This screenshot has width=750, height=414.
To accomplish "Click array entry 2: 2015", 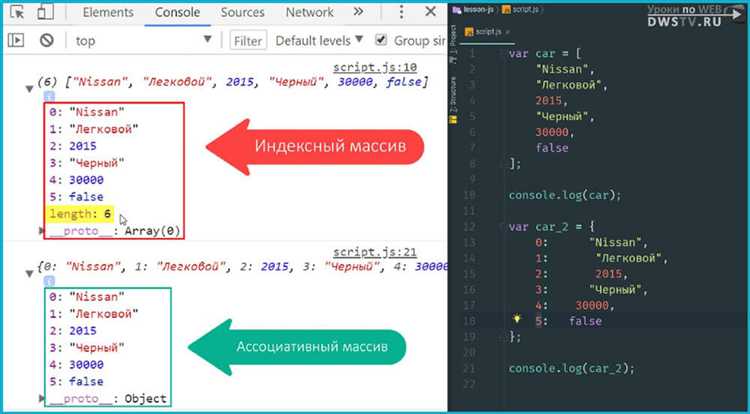I will [x=73, y=146].
